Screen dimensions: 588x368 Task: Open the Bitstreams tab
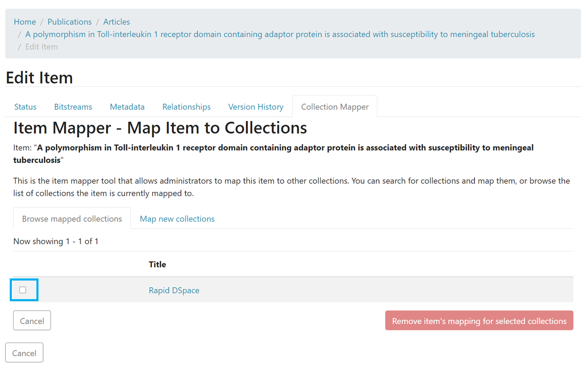(x=73, y=107)
